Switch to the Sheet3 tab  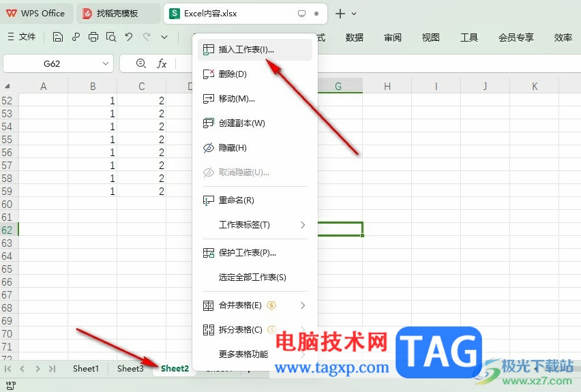coord(130,369)
